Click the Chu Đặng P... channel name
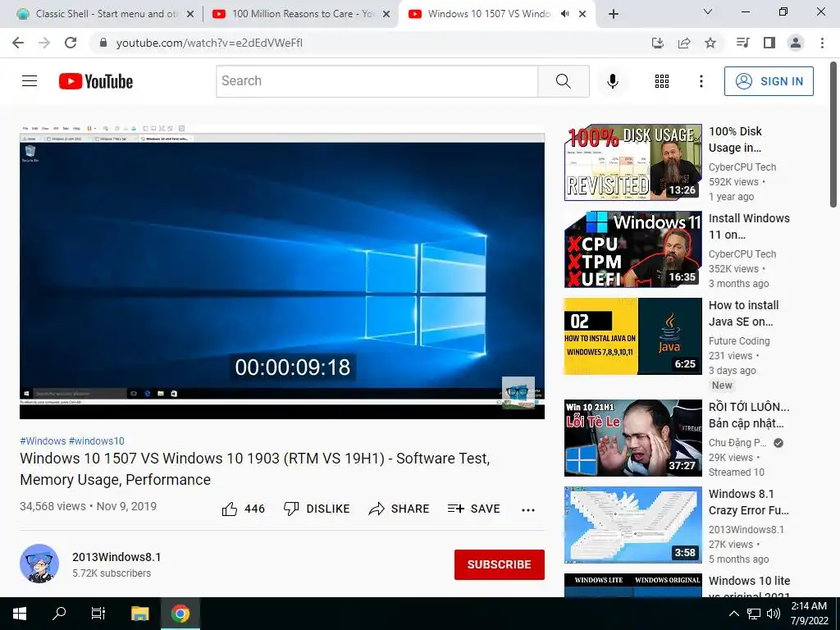The height and width of the screenshot is (630, 840). 737,442
